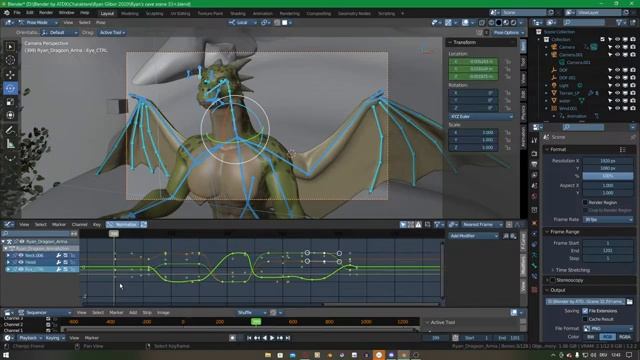Browse output folder via folder icon

click(630, 302)
